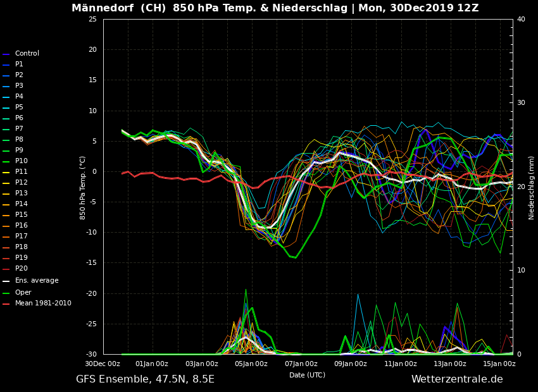Select the P10 legend entry
The image size is (538, 392).
[x=21, y=161]
